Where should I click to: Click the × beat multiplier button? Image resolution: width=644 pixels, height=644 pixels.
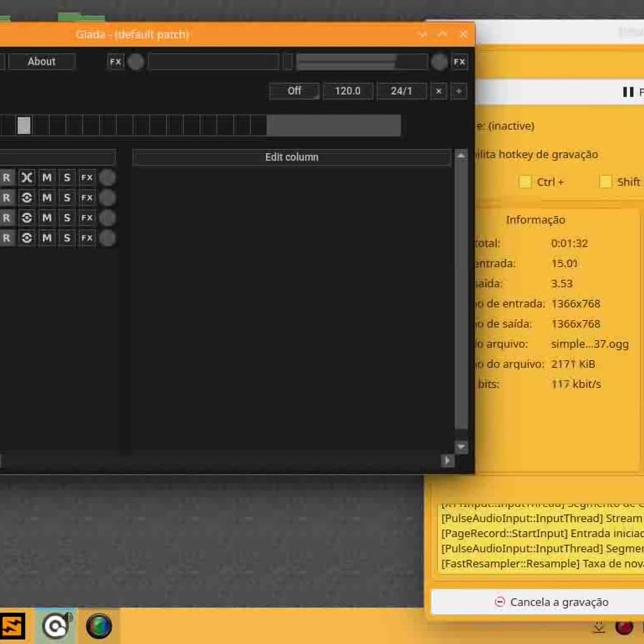coord(439,91)
